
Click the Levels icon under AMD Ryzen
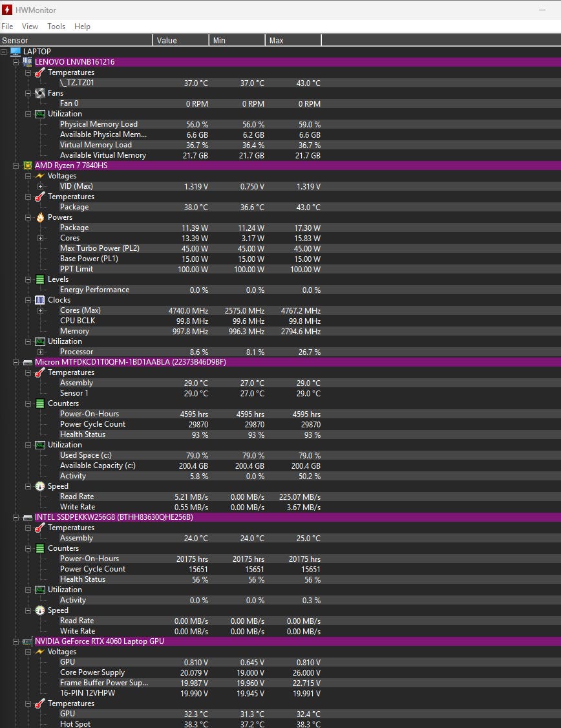(40, 279)
